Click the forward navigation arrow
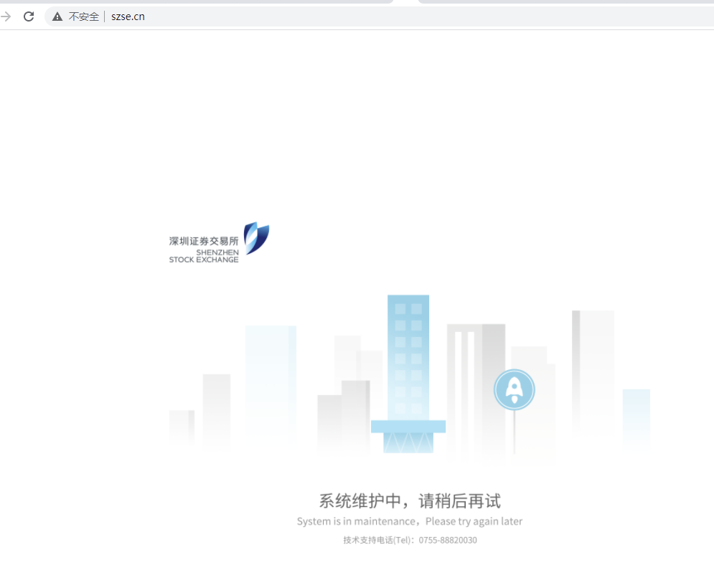 (x=6, y=16)
